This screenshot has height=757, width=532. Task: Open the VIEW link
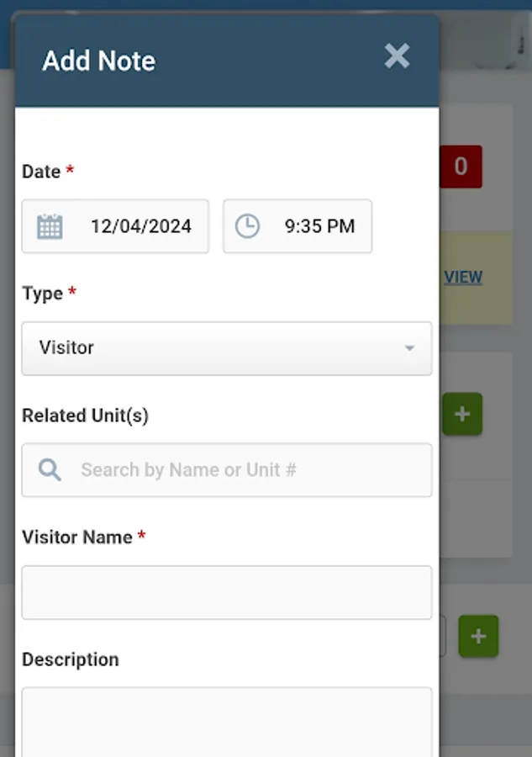464,277
